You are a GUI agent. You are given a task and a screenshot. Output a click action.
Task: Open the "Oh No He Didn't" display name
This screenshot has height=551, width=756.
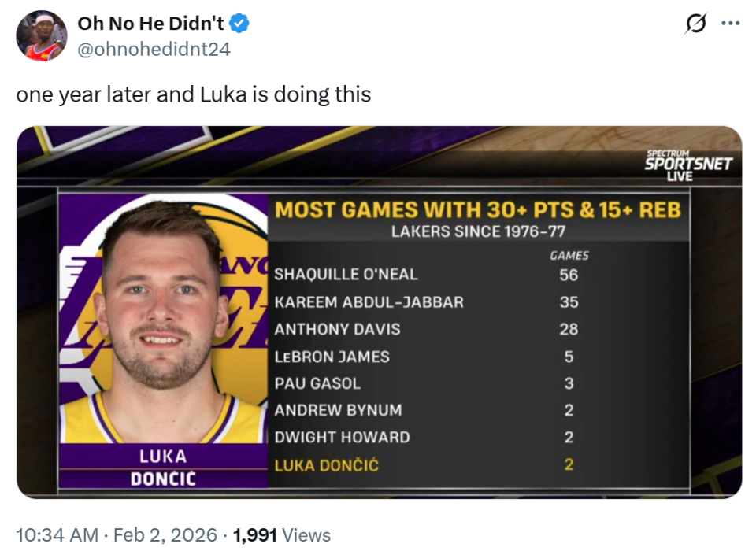pos(150,24)
